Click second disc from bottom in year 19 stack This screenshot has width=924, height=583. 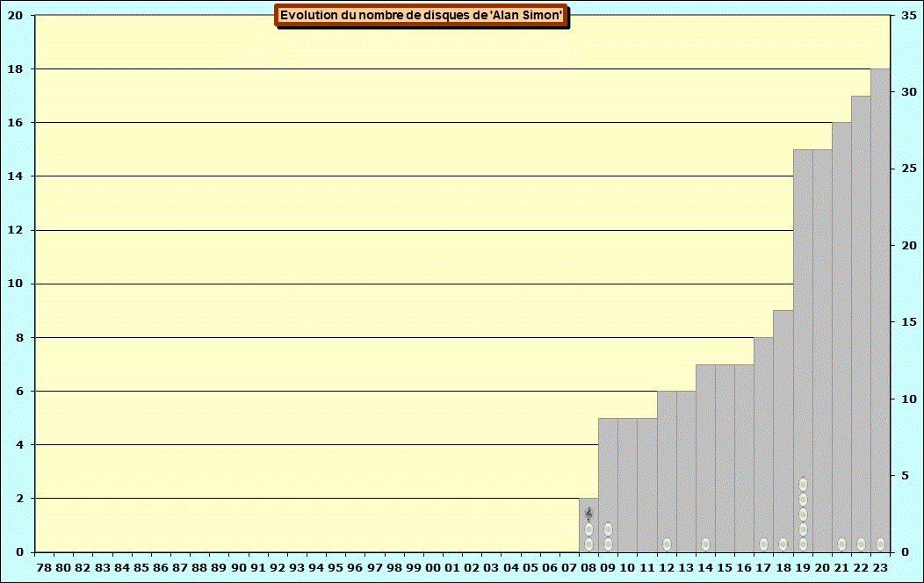tap(803, 529)
